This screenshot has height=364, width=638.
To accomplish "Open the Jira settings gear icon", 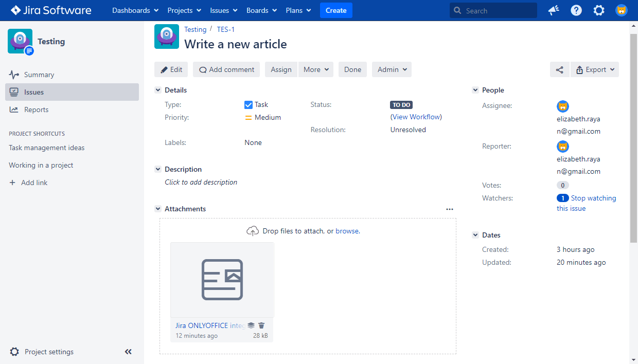I will point(598,10).
